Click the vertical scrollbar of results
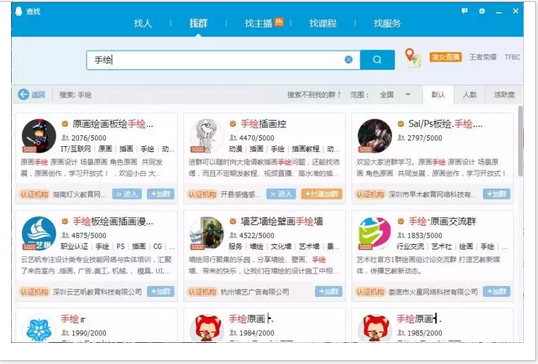 [x=521, y=141]
